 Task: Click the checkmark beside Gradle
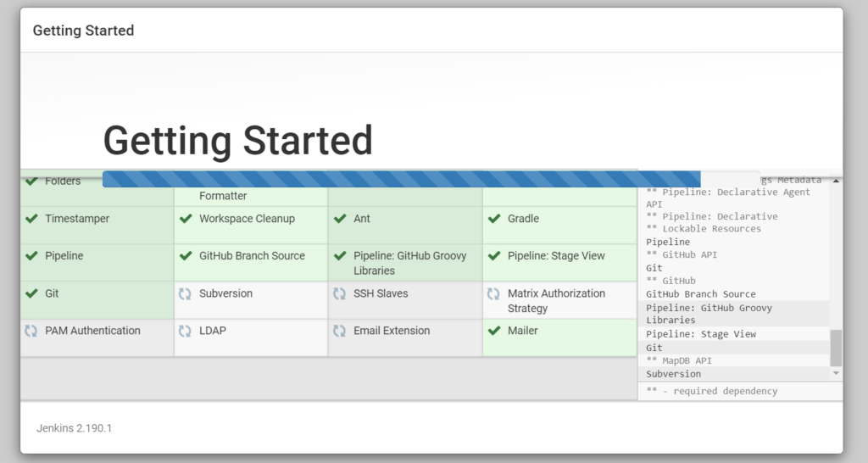coord(493,219)
